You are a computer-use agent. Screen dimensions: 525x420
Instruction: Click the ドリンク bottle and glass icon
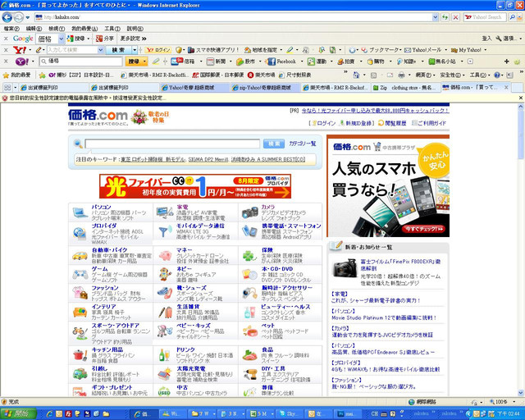(164, 355)
